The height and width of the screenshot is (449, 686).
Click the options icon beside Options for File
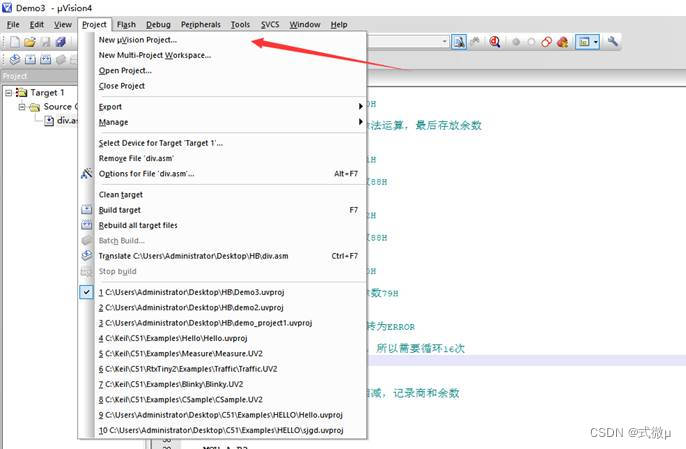[87, 174]
